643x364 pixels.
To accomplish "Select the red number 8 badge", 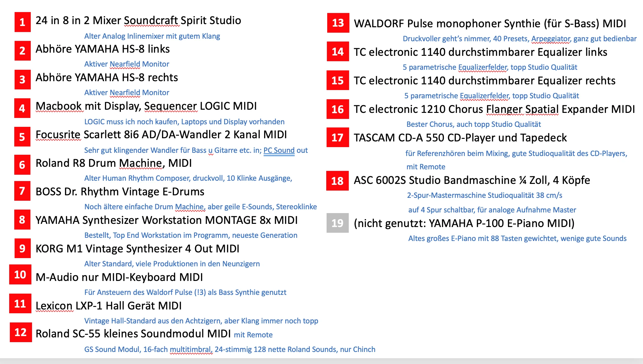I will [x=22, y=219].
